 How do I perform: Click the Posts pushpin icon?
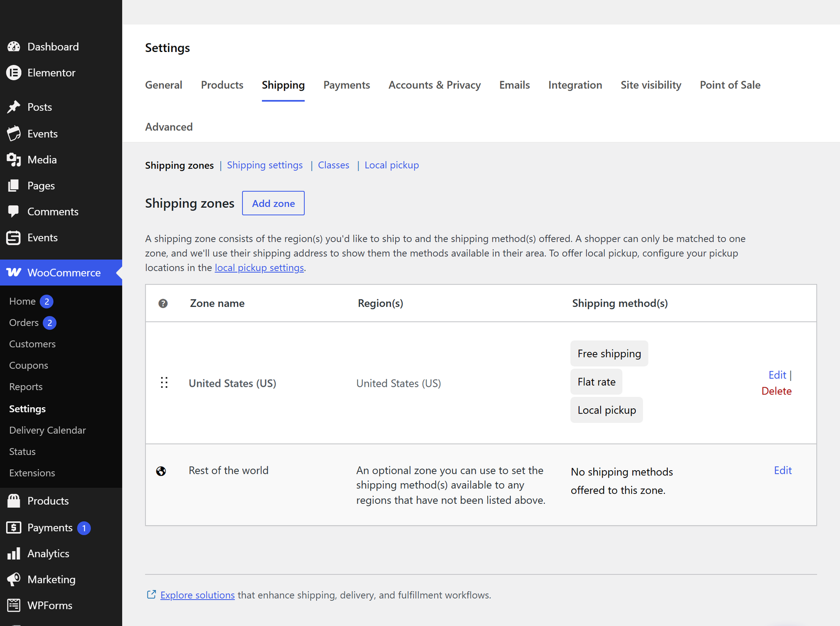(14, 107)
